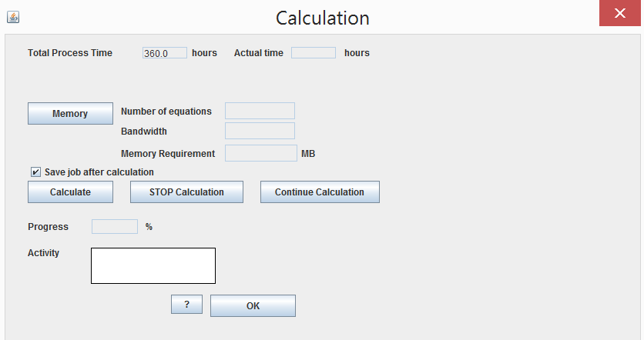Click the Java icon in title bar
Viewport: 644px width, 340px height.
[13, 17]
